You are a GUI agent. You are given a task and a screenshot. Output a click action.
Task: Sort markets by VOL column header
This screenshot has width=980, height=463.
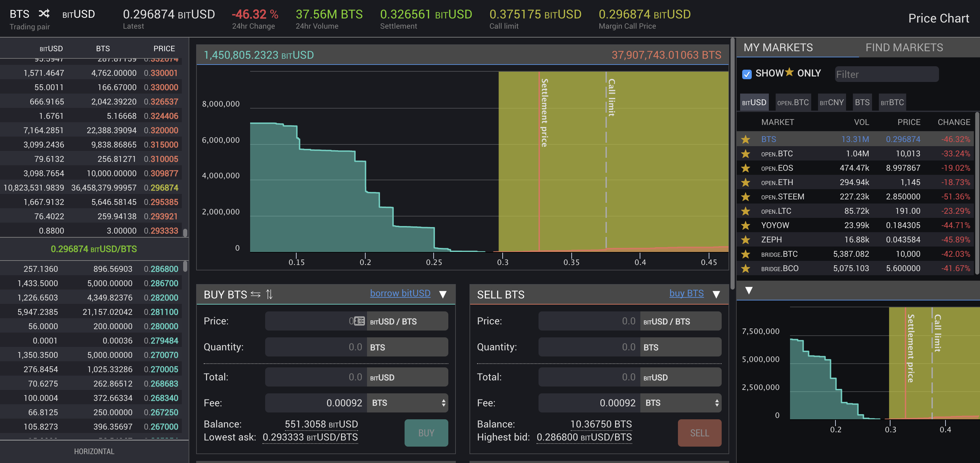pyautogui.click(x=861, y=122)
